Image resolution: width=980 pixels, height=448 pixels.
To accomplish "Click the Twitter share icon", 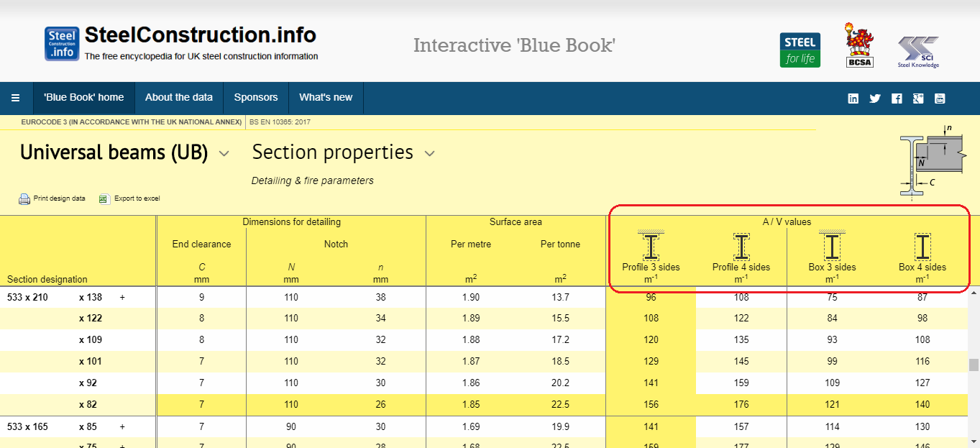I will (x=875, y=98).
